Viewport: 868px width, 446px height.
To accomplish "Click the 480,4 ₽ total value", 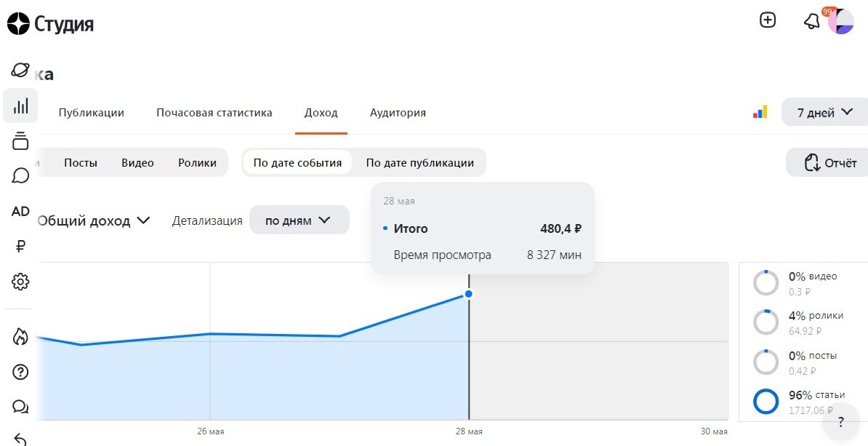I will 560,228.
